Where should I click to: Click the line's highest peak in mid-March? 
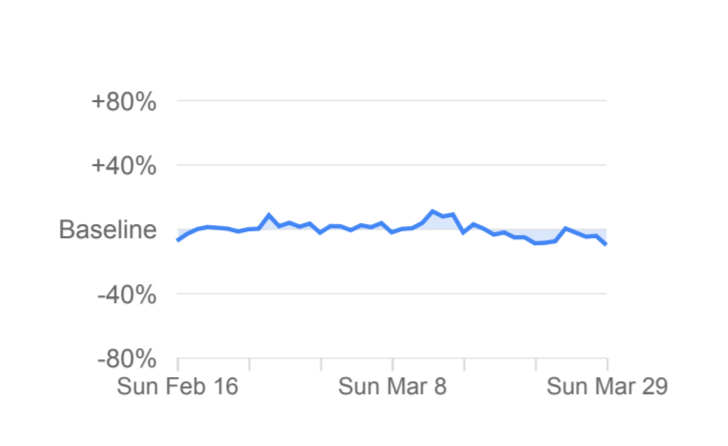[432, 211]
